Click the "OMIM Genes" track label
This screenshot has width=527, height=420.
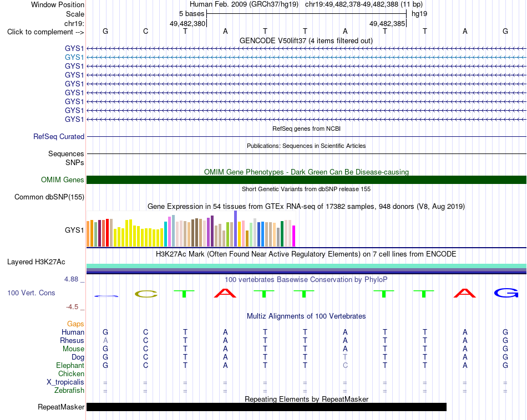[63, 180]
